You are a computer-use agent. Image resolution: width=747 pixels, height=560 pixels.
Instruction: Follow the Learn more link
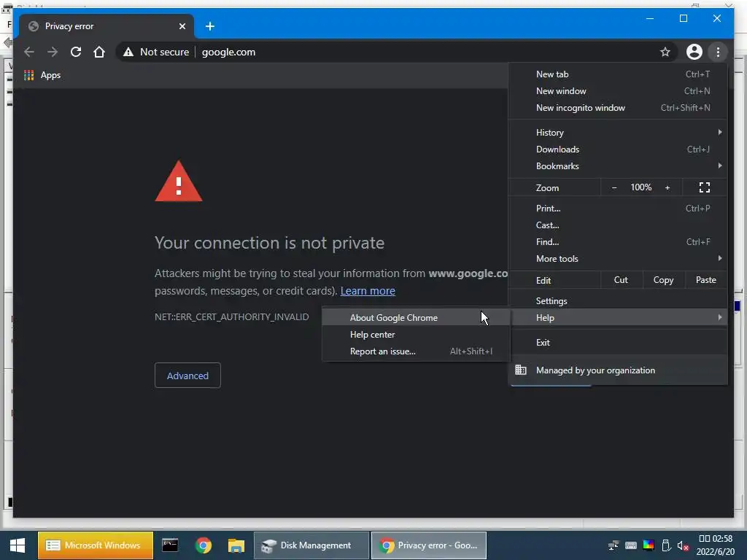(368, 290)
